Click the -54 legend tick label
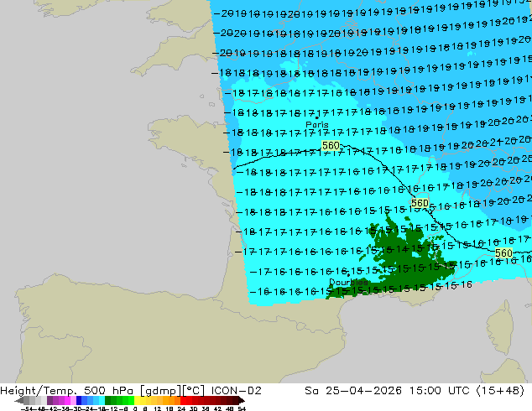532x411 pixels. coord(25,408)
